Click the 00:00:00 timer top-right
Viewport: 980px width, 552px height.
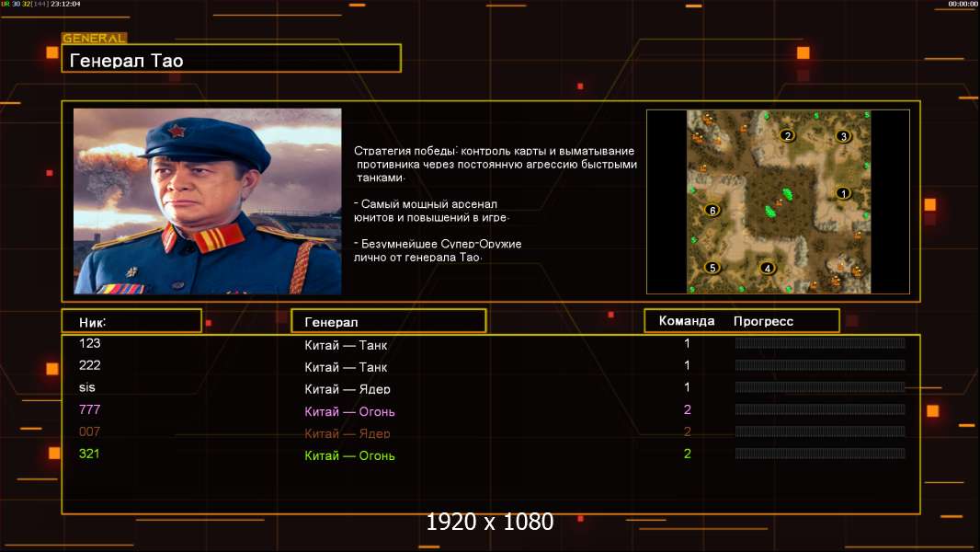tap(963, 4)
